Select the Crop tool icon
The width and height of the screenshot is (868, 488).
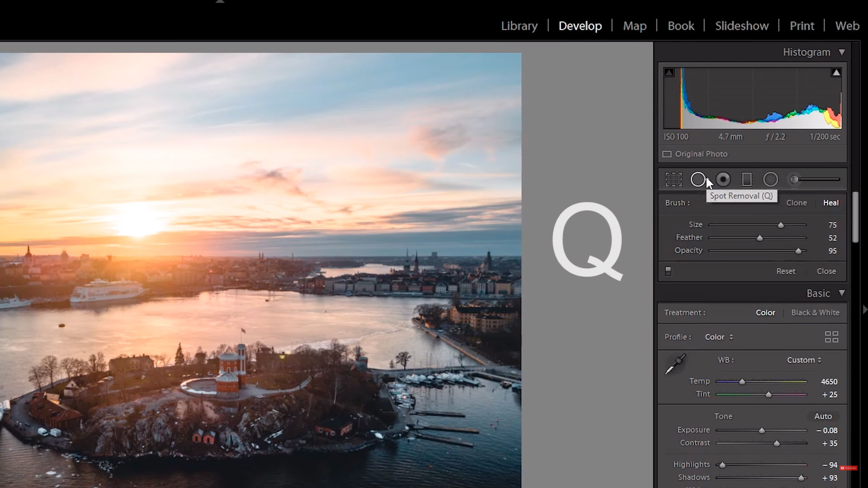pyautogui.click(x=673, y=179)
